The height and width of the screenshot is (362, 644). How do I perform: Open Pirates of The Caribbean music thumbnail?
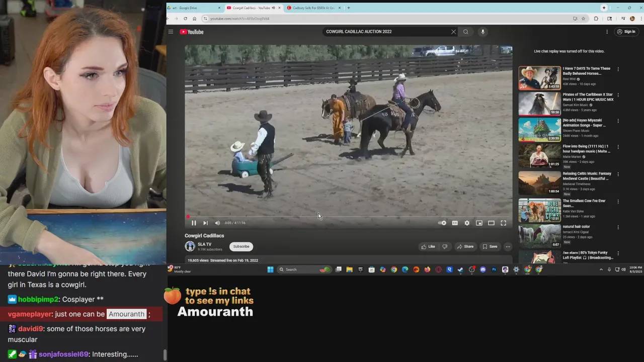coord(539,104)
